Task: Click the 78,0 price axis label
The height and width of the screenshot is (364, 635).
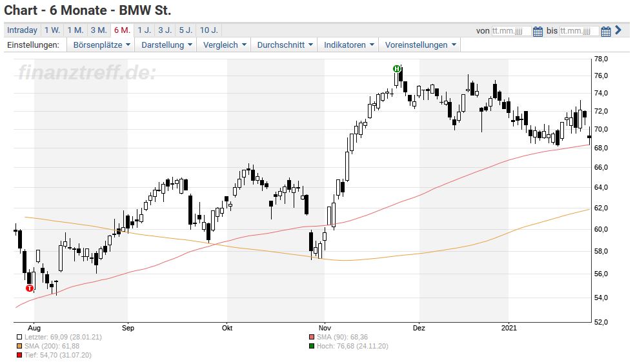Action: pyautogui.click(x=601, y=59)
